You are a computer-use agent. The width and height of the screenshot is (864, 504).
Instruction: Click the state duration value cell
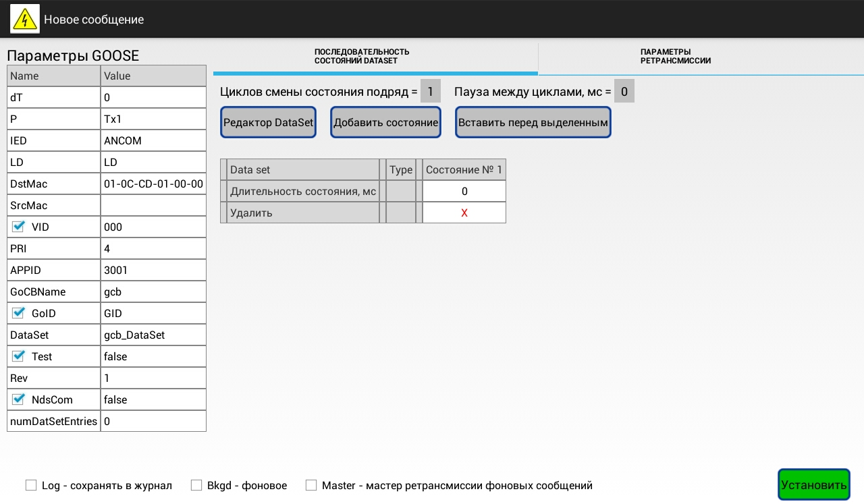click(464, 192)
